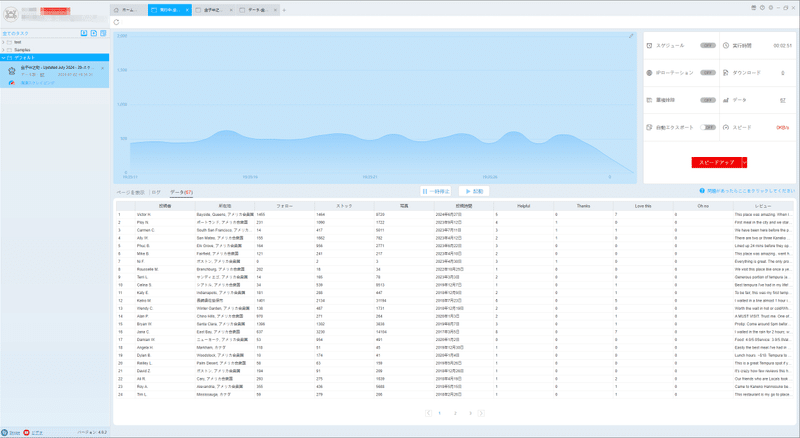Viewport: 800px width, 438px height.
Task: Click the edit pencil icon on the chart
Action: (x=631, y=36)
